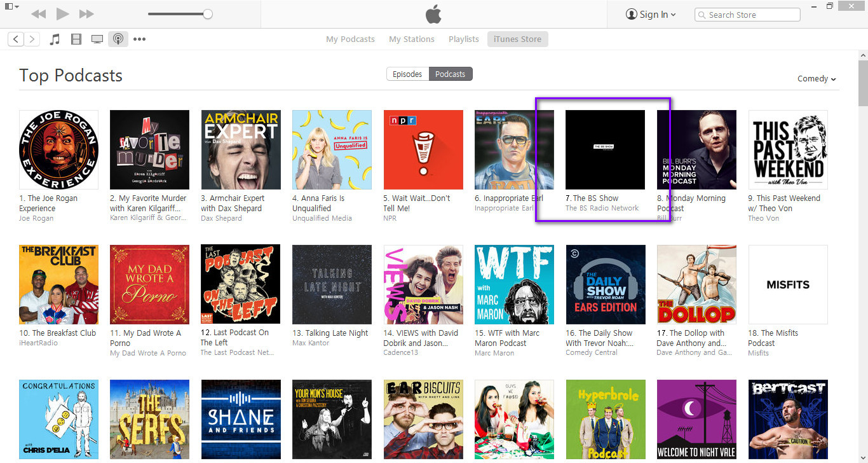Go forward using the forward arrow
Screen dimensions: 868x463
pos(32,39)
